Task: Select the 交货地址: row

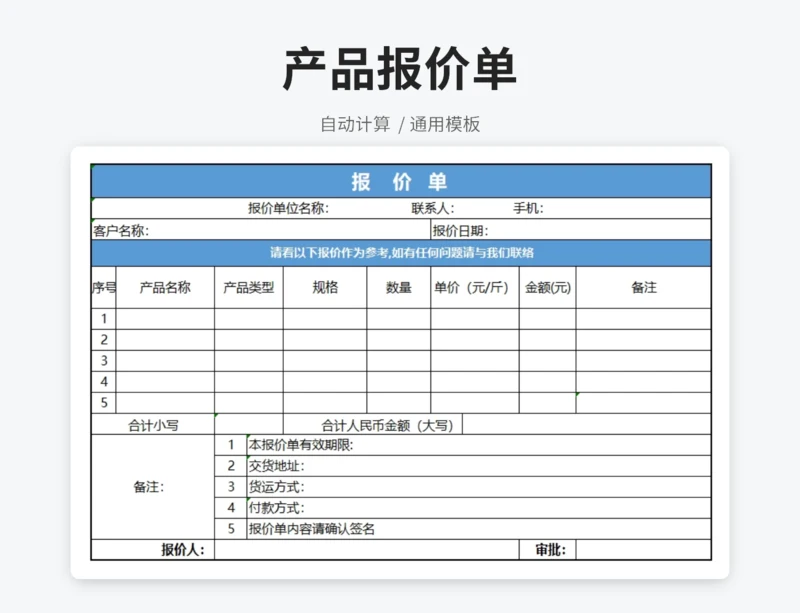Action: 479,466
